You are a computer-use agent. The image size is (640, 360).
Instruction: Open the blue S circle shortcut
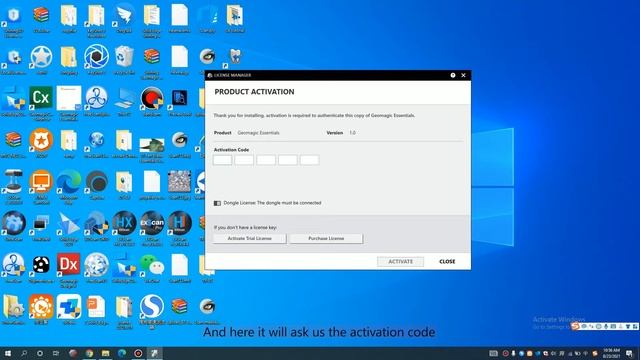pos(152,306)
